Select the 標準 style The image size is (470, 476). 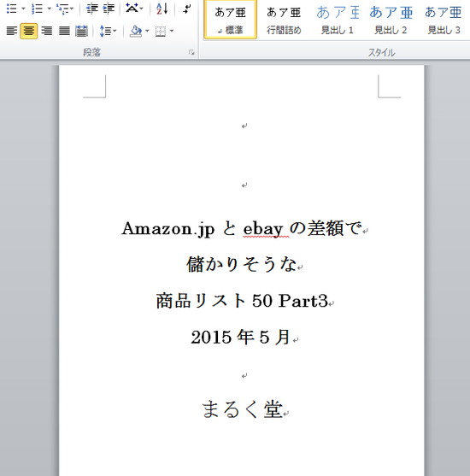pos(231,20)
